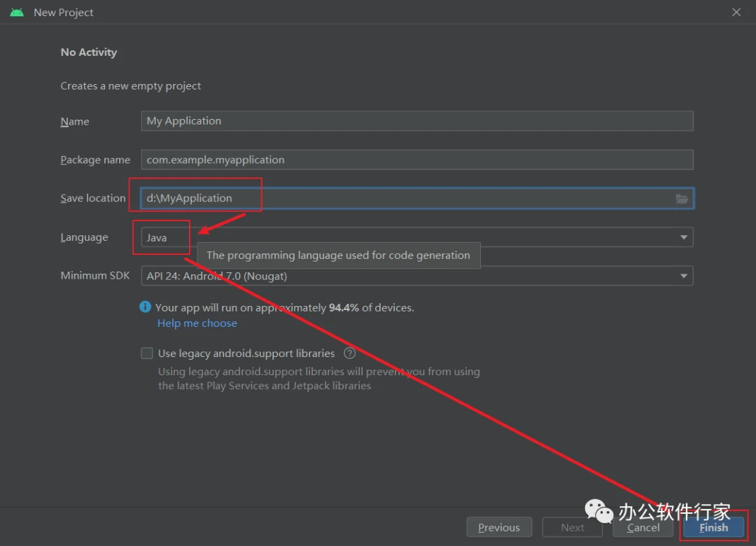The width and height of the screenshot is (756, 546).
Task: Click the Package name label text
Action: click(x=95, y=160)
